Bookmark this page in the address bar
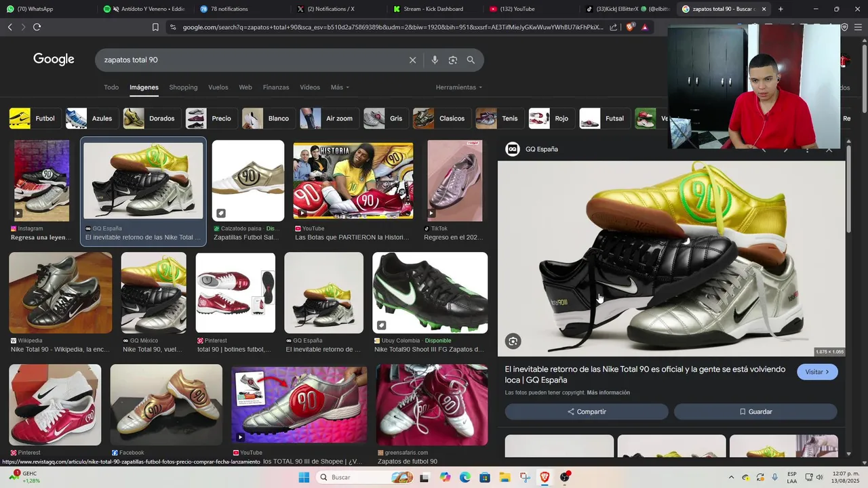The height and width of the screenshot is (488, 868). coord(155,27)
